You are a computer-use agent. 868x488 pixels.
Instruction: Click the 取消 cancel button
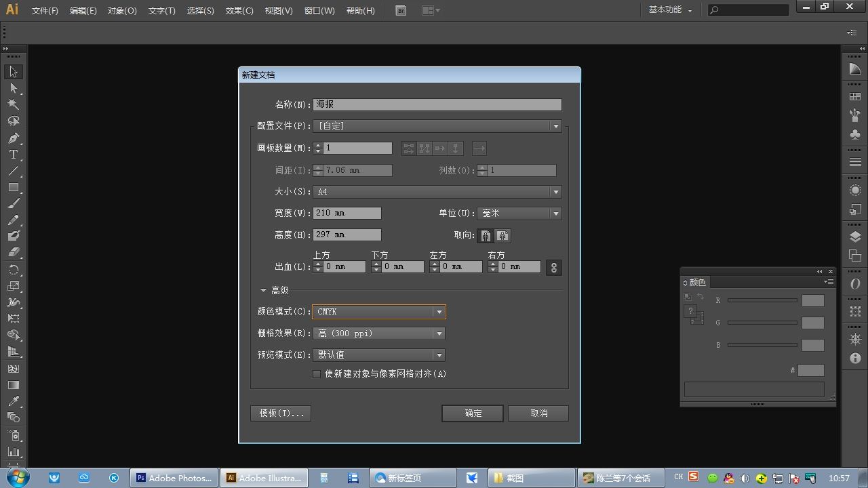tap(538, 413)
